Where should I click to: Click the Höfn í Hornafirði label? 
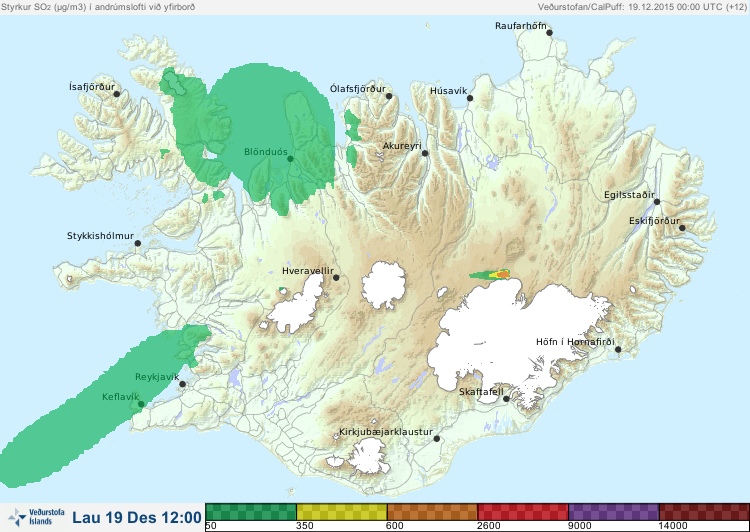(575, 342)
